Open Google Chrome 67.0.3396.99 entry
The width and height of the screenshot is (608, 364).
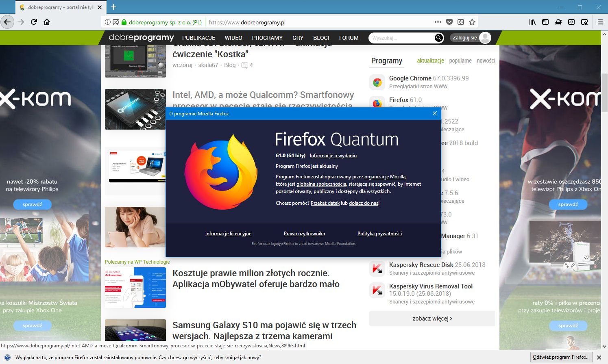coord(429,78)
